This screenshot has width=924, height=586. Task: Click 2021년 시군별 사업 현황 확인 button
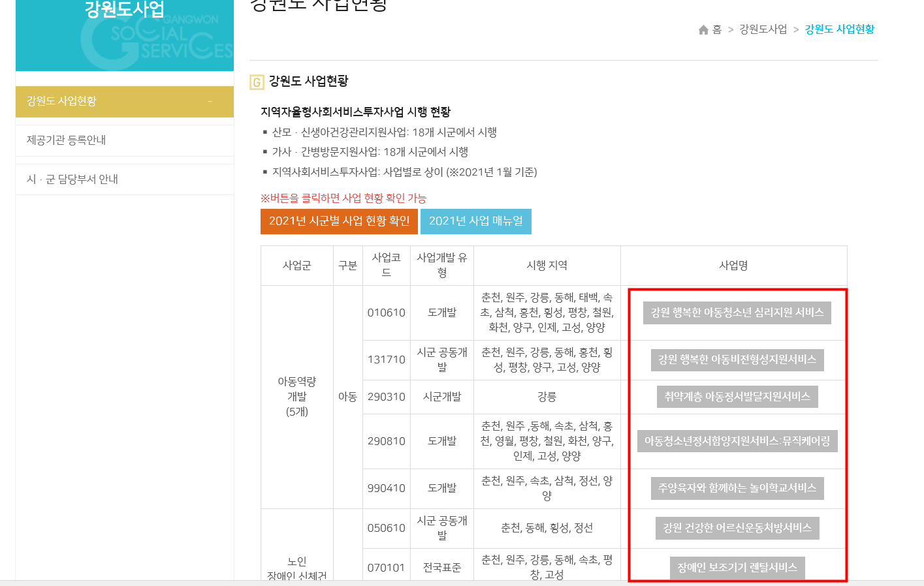click(339, 221)
